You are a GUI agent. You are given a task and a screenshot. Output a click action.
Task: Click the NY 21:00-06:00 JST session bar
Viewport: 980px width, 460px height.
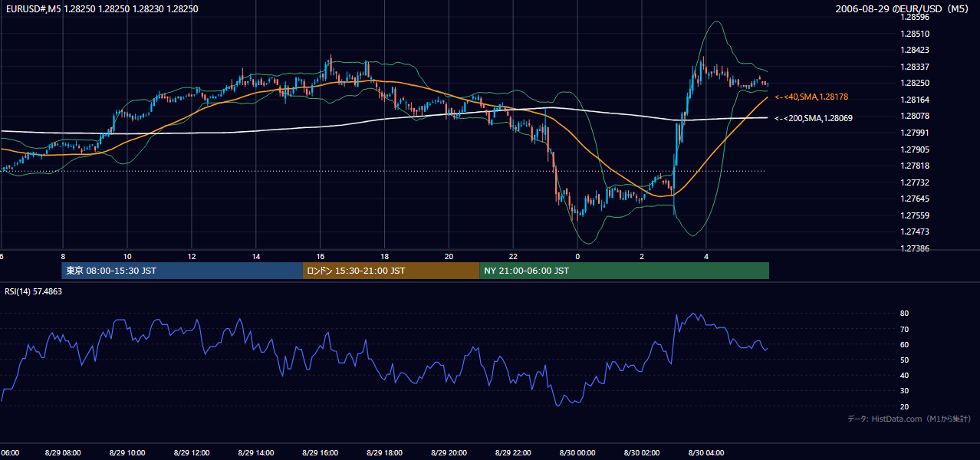coord(624,271)
